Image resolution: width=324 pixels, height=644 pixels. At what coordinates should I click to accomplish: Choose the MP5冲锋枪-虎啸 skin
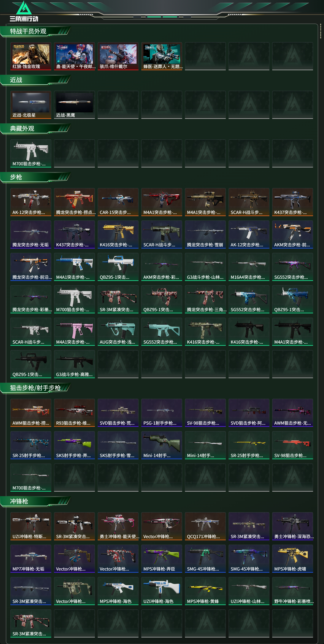point(292,558)
